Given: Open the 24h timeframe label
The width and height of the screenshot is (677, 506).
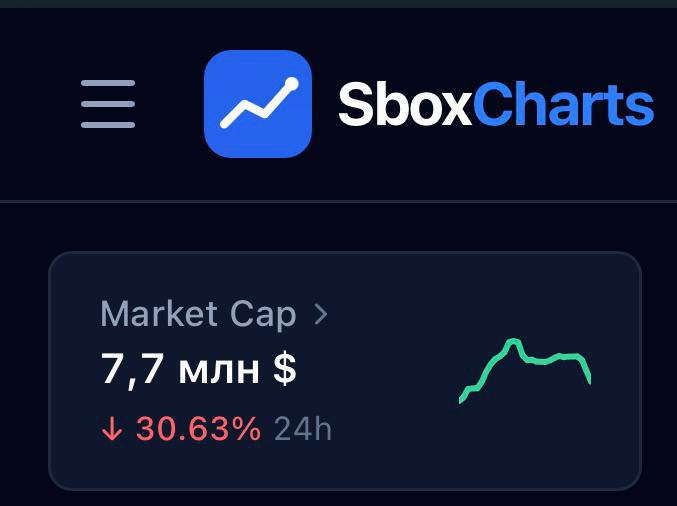Looking at the screenshot, I should pos(303,429).
